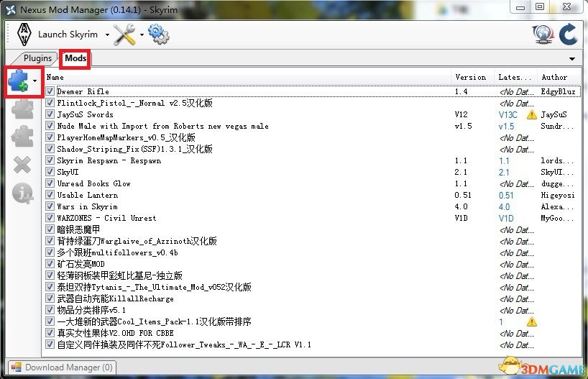The height and width of the screenshot is (379, 588).
Task: Uncheck the WARZONES - Civil Unrest checkbox
Action: point(50,218)
